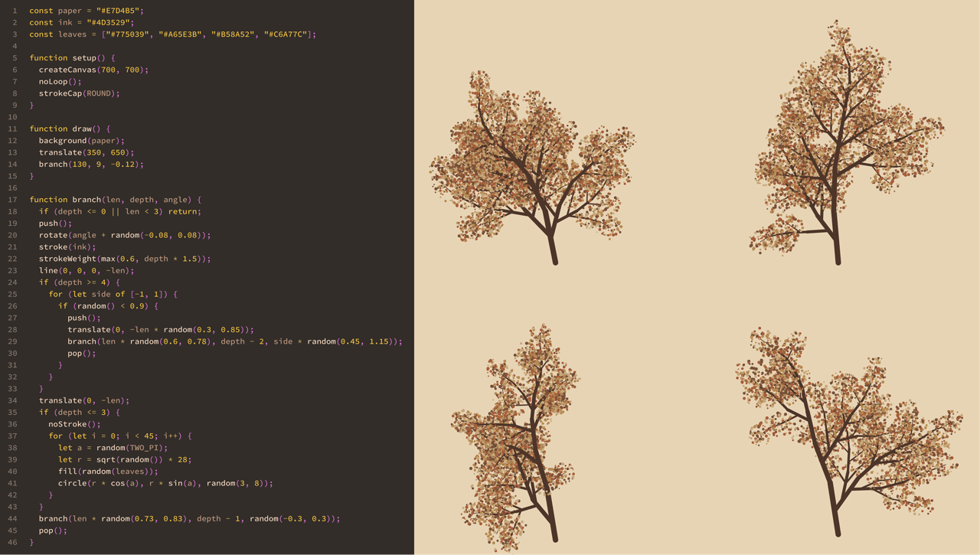Click the 'strokeWeight(max(0.6, depth * 1.5));' line
Viewport: 980px width, 555px height.
point(125,259)
